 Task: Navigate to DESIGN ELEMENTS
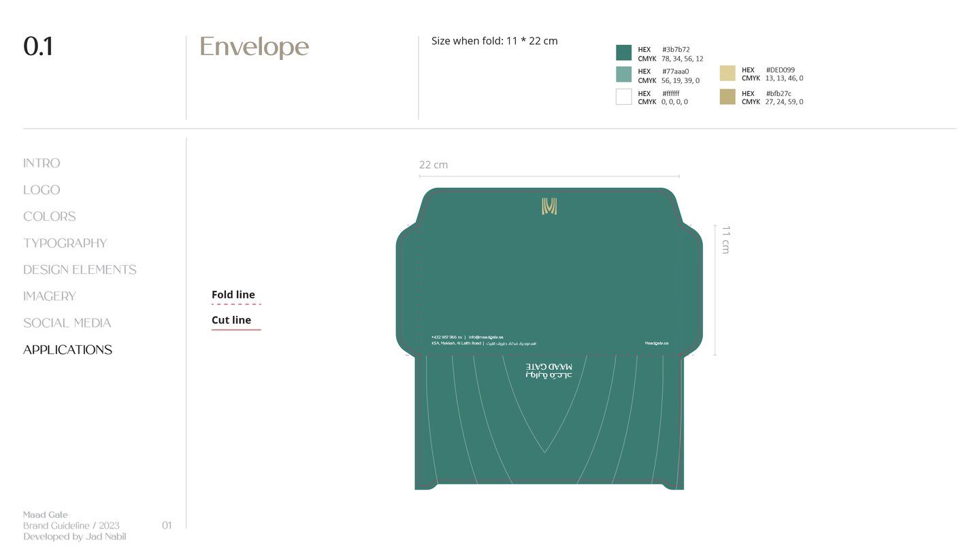[80, 270]
